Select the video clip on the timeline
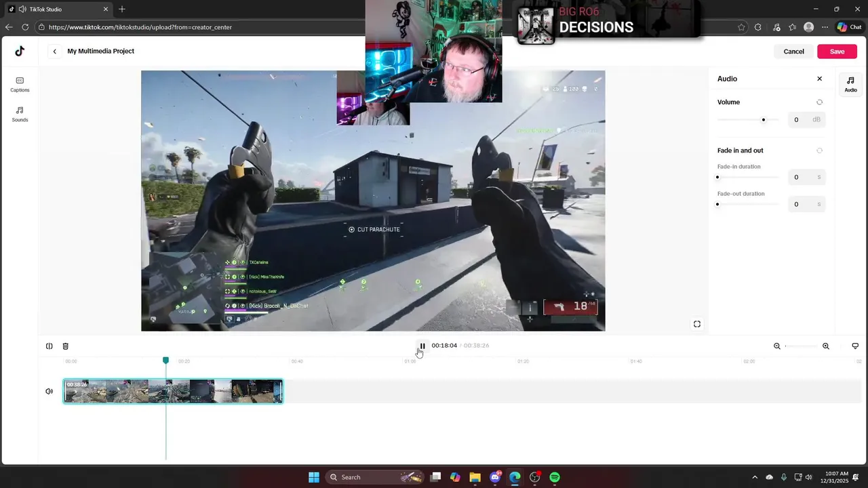Viewport: 868px width, 488px height. (173, 392)
